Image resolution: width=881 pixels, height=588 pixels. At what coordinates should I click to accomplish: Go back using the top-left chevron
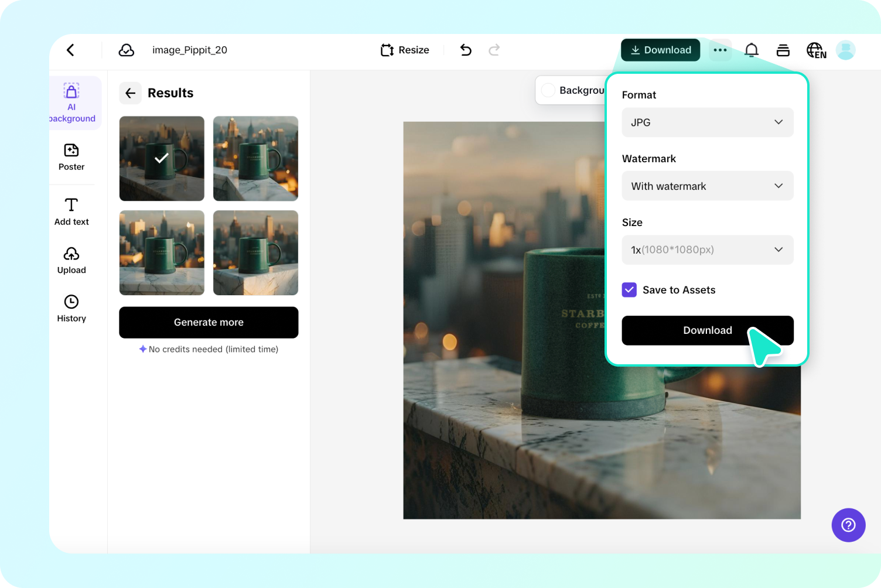pos(70,50)
